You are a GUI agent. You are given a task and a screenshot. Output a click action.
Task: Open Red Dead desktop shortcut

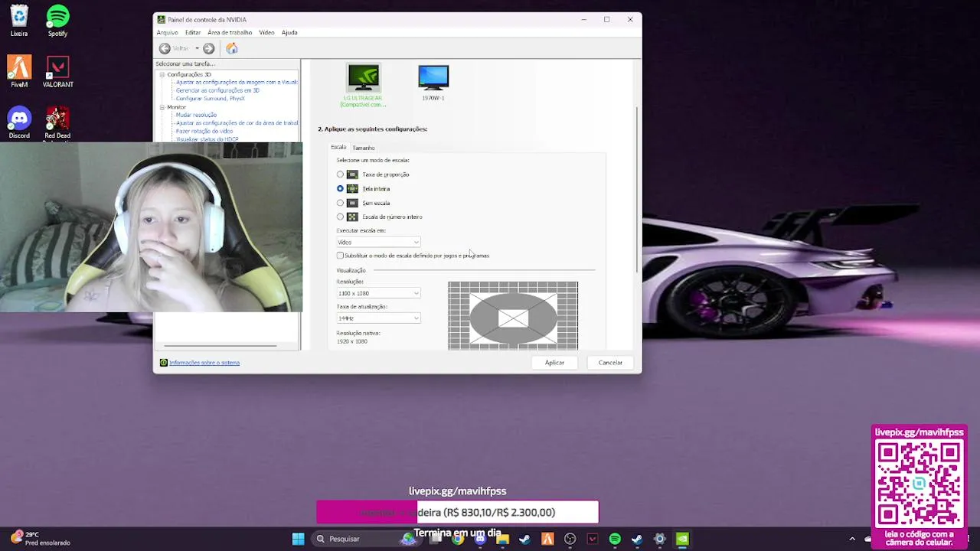(x=57, y=123)
